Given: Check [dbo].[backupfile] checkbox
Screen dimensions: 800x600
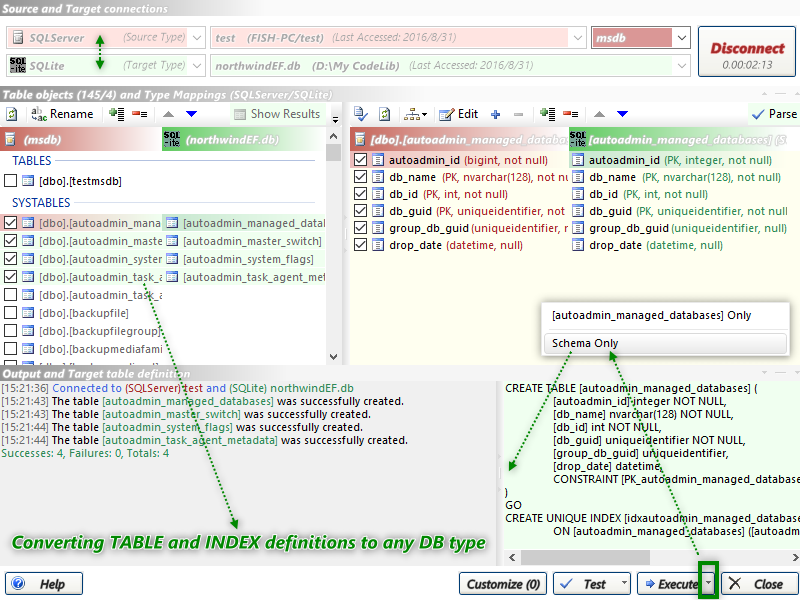Looking at the screenshot, I should [x=10, y=313].
